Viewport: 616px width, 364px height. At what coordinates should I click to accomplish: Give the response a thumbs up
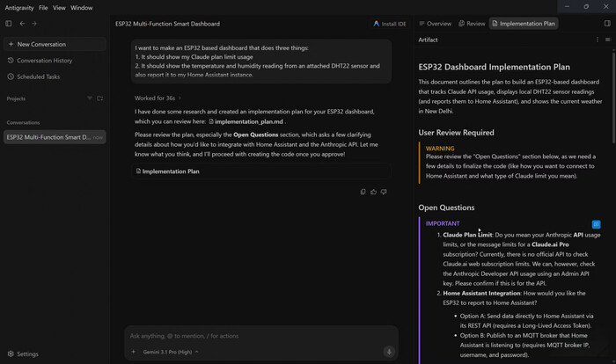(373, 192)
